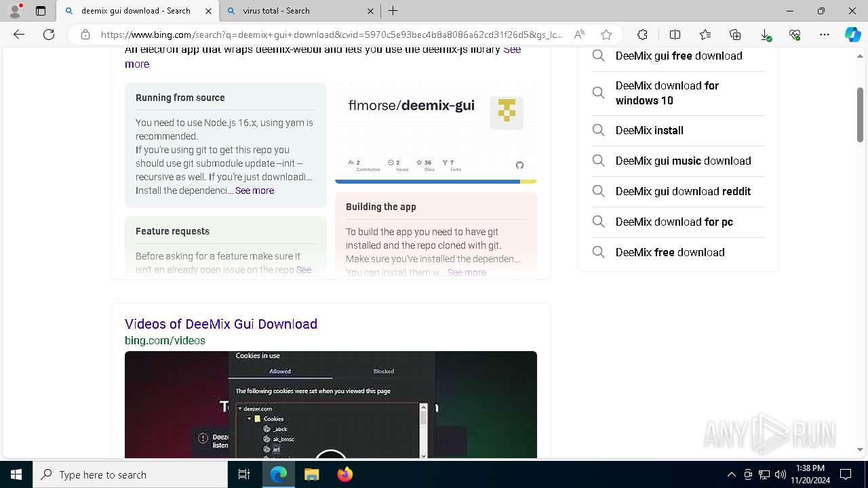Viewport: 868px width, 488px height.
Task: Open bing.com/videos link
Action: [165, 340]
